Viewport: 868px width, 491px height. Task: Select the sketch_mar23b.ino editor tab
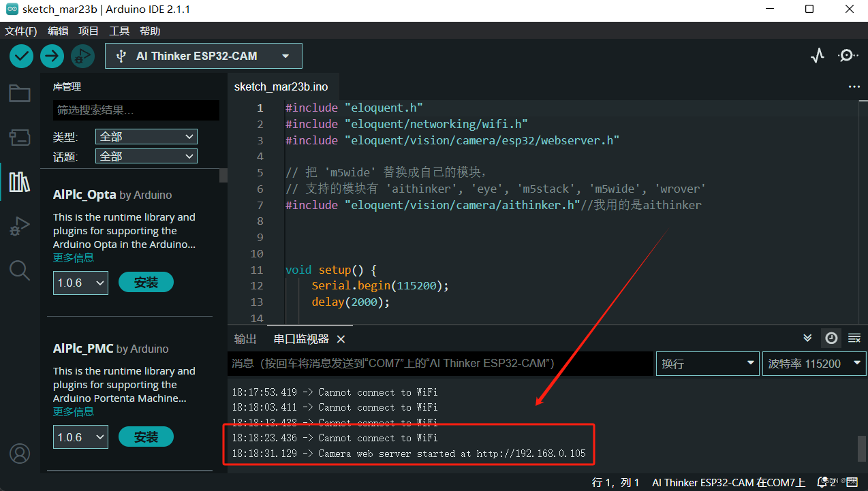pos(281,87)
